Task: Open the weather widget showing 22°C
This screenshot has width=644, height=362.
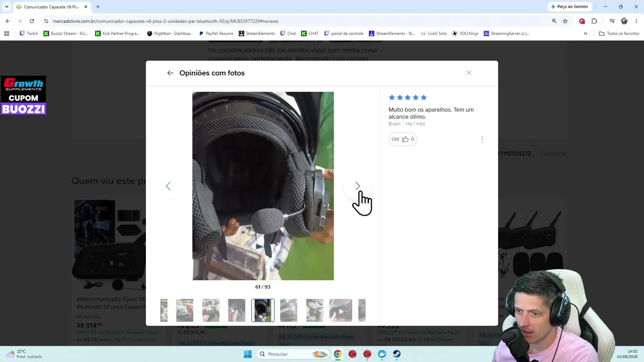Action: pyautogui.click(x=24, y=354)
